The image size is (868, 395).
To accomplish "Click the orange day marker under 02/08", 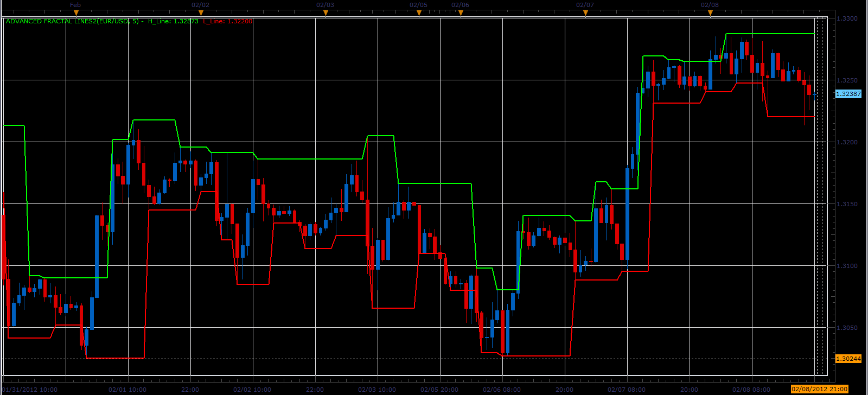I will click(x=710, y=12).
